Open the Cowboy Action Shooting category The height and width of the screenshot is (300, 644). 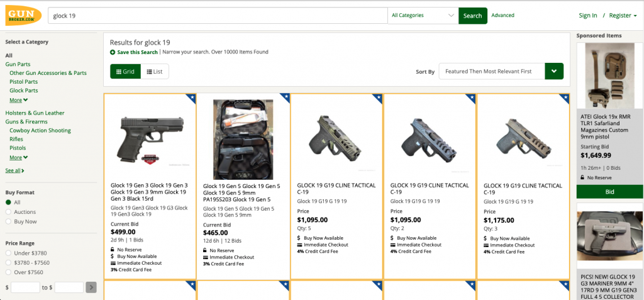(x=40, y=130)
